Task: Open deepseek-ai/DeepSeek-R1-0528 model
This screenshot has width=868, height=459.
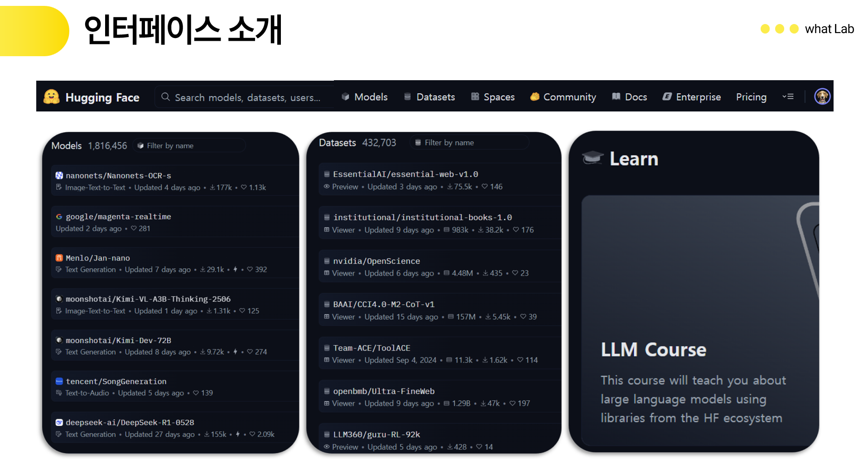Action: point(130,422)
